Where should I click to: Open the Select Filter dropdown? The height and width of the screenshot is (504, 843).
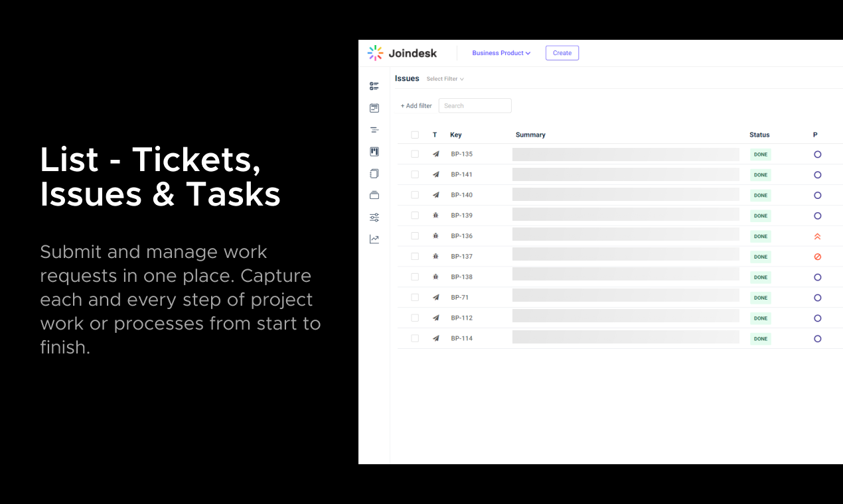pyautogui.click(x=444, y=78)
